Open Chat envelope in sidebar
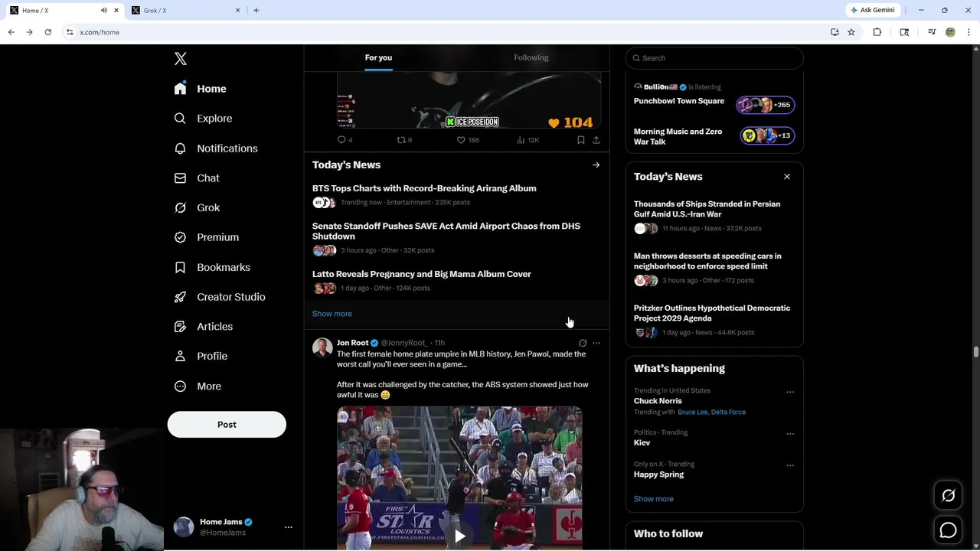Image resolution: width=980 pixels, height=551 pixels. pos(180,178)
